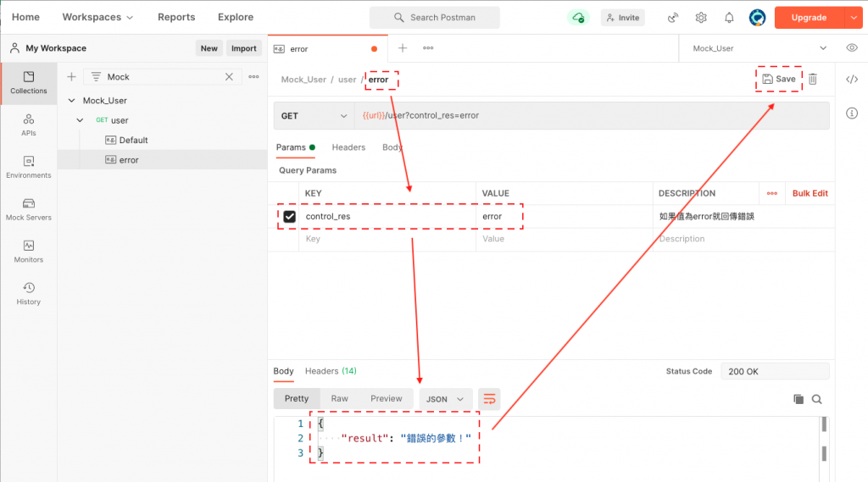Open the JSON format dropdown
Viewport: 868px width, 482px height.
tap(445, 399)
